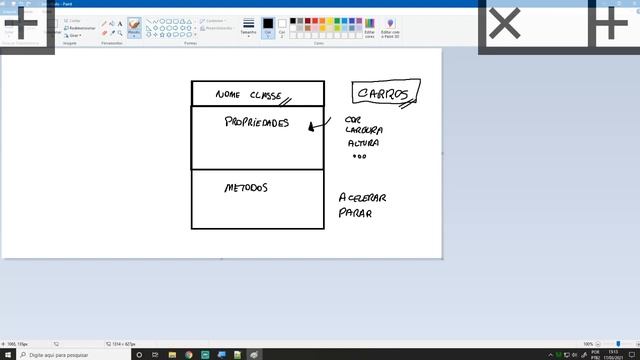Choose the Oval shape
Screen dimensions: 640x360
click(x=162, y=21)
